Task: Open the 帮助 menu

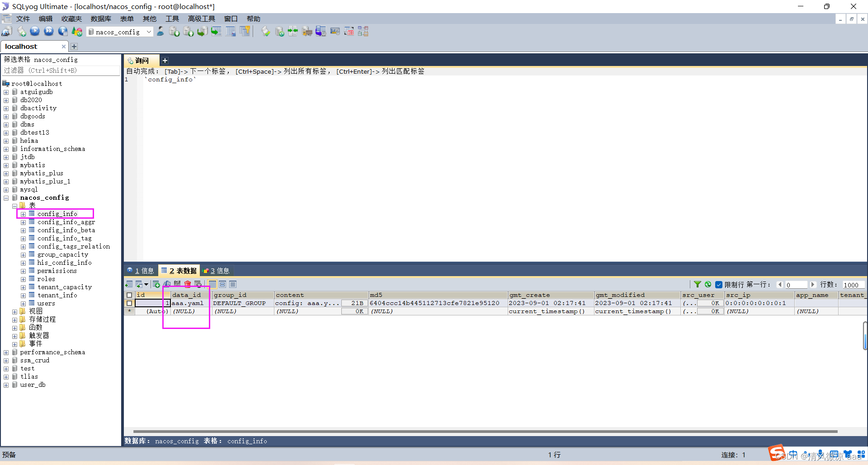Action: [x=253, y=19]
